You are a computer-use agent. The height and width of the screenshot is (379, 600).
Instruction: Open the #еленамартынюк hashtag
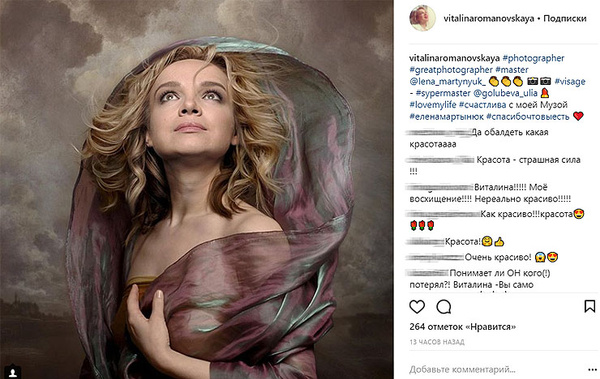click(x=446, y=116)
